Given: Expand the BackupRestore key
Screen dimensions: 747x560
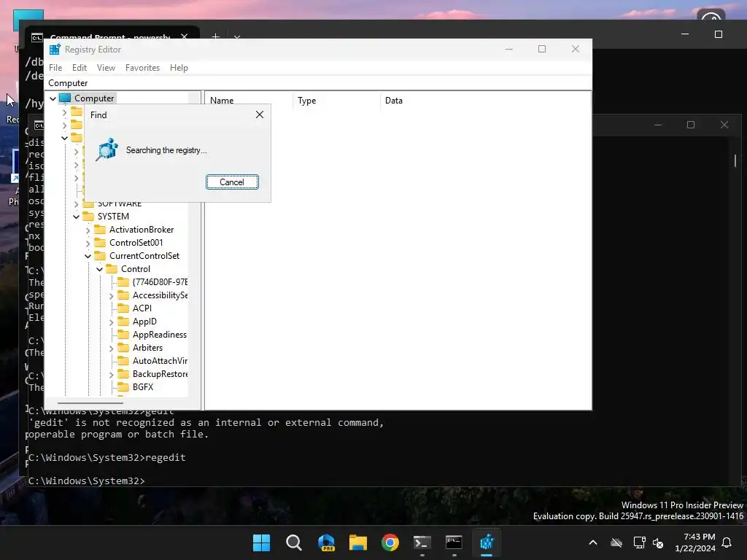Looking at the screenshot, I should tap(111, 375).
